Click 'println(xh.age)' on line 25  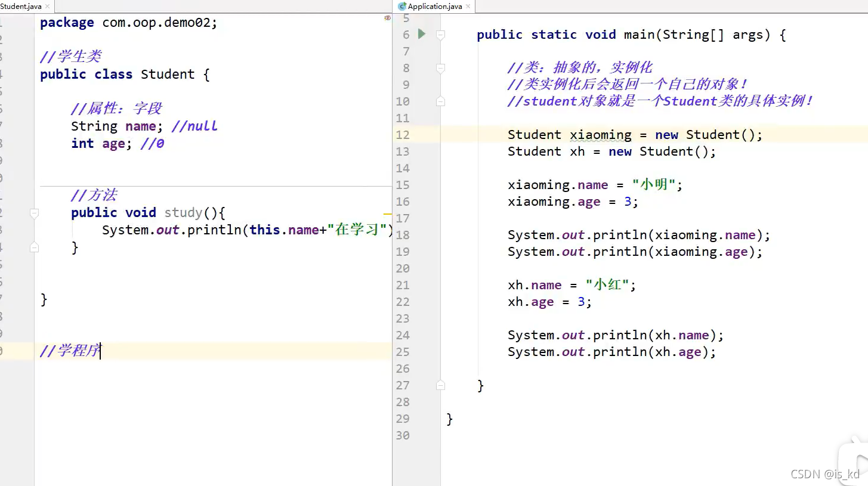[x=651, y=352]
